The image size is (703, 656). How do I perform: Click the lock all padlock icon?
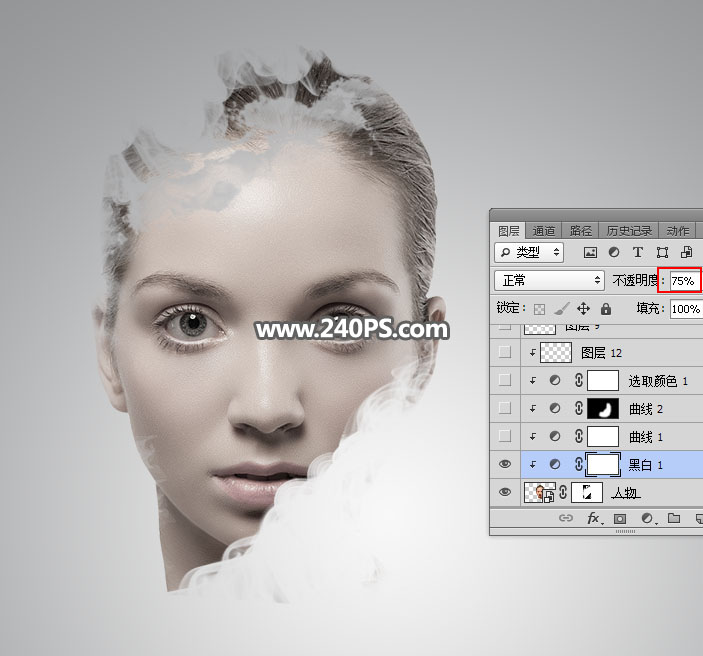(606, 309)
